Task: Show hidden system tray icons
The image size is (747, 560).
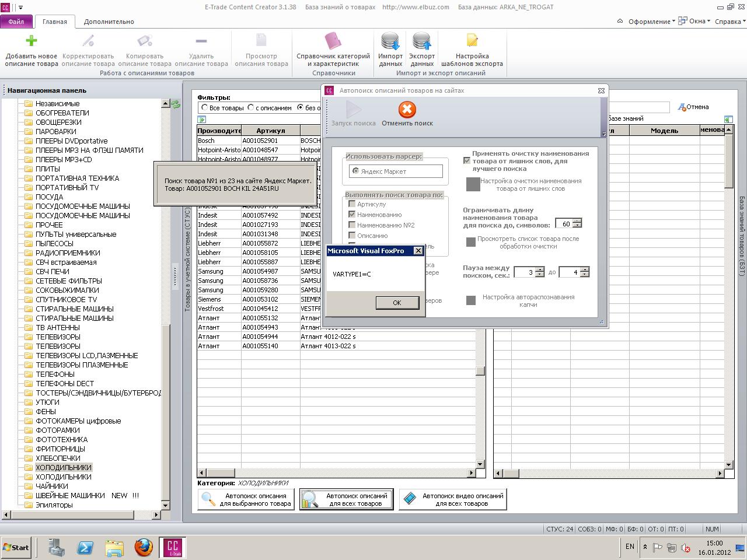Action: 645,547
